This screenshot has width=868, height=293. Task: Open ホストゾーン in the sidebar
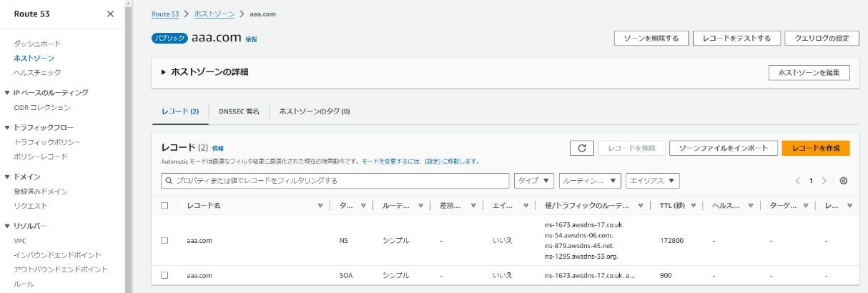tap(34, 58)
